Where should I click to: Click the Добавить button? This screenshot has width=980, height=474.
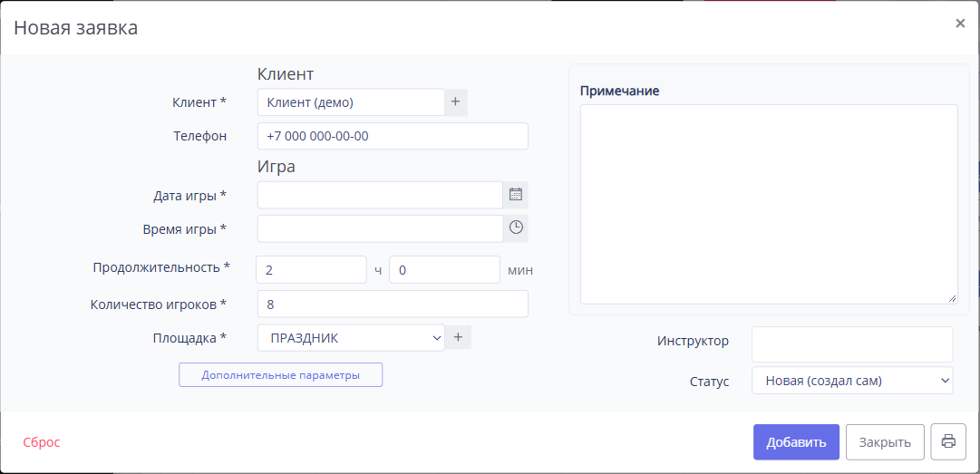[x=796, y=442]
